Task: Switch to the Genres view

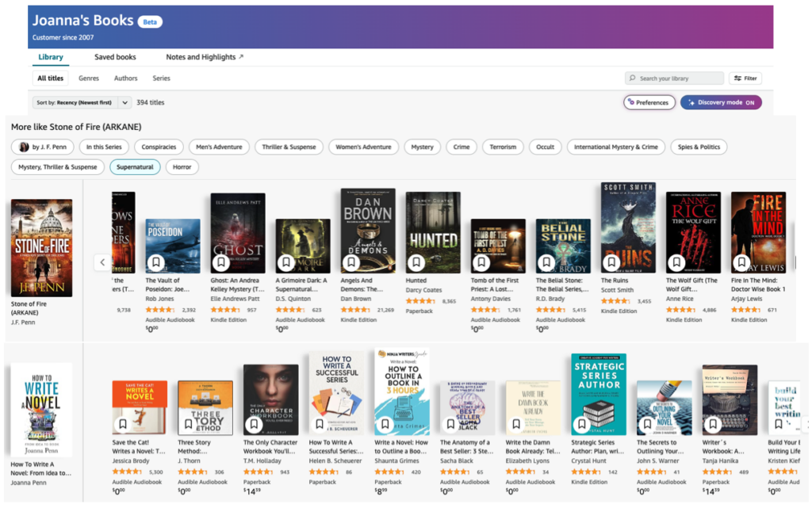Action: click(x=89, y=78)
